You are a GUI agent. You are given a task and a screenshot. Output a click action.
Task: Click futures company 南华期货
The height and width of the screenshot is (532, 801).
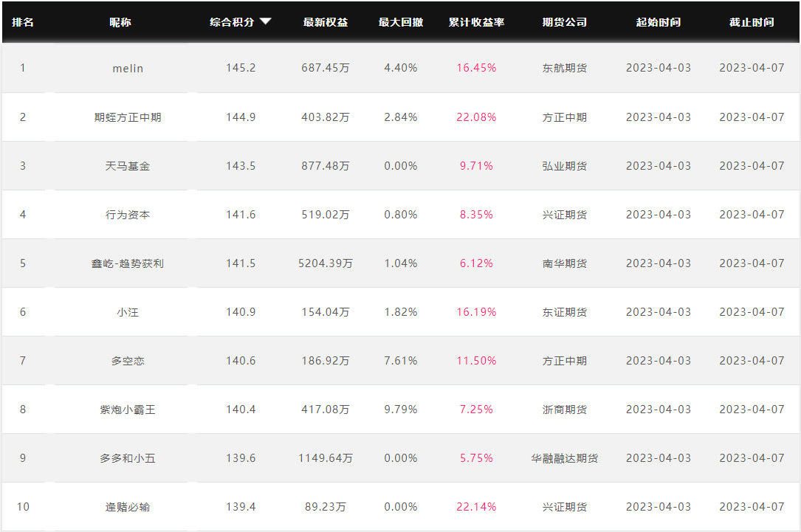pyautogui.click(x=565, y=263)
